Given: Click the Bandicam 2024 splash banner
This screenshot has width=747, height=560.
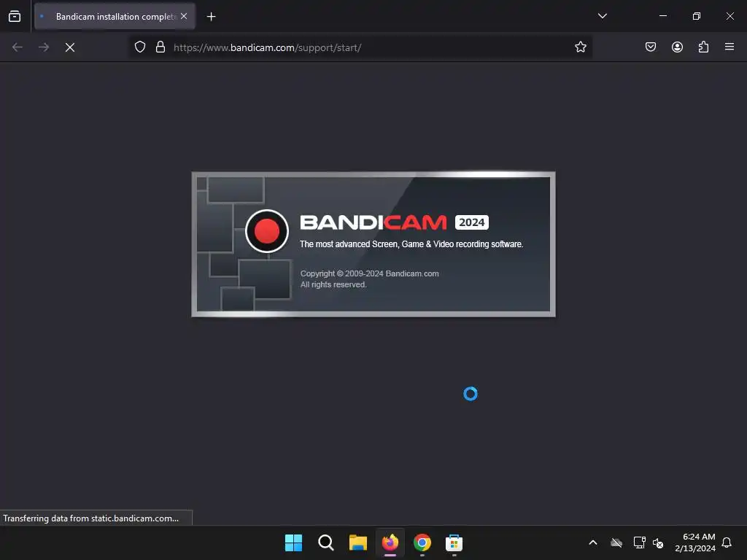Looking at the screenshot, I should point(373,244).
